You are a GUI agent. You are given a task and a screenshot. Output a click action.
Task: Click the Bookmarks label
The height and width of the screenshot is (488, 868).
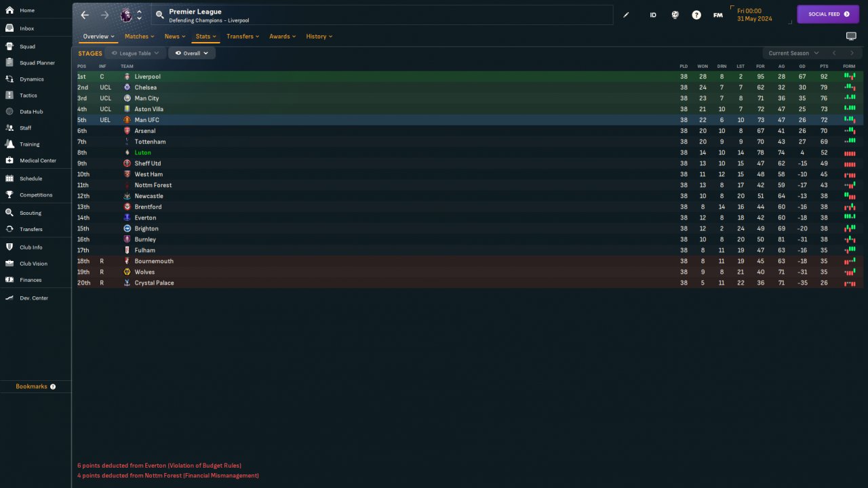click(x=31, y=386)
